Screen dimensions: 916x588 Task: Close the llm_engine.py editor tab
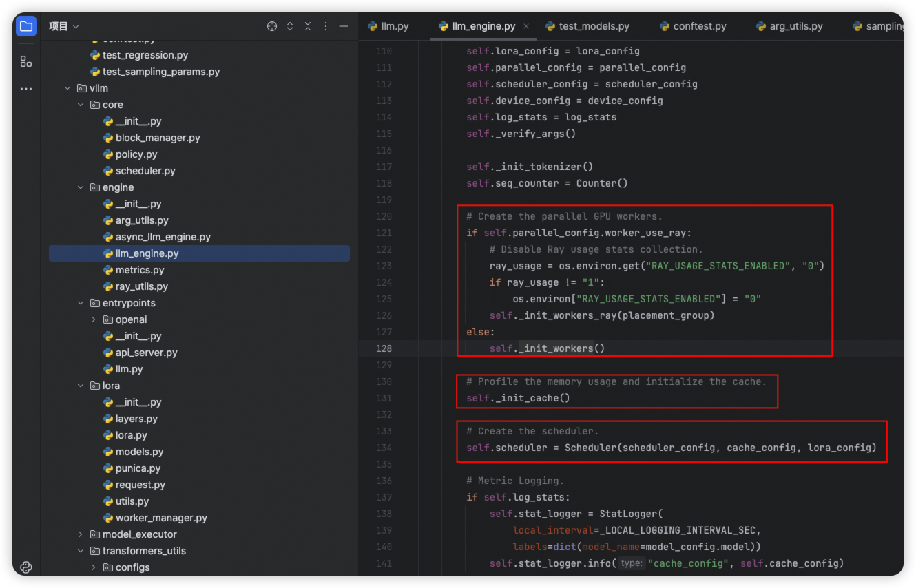click(526, 26)
